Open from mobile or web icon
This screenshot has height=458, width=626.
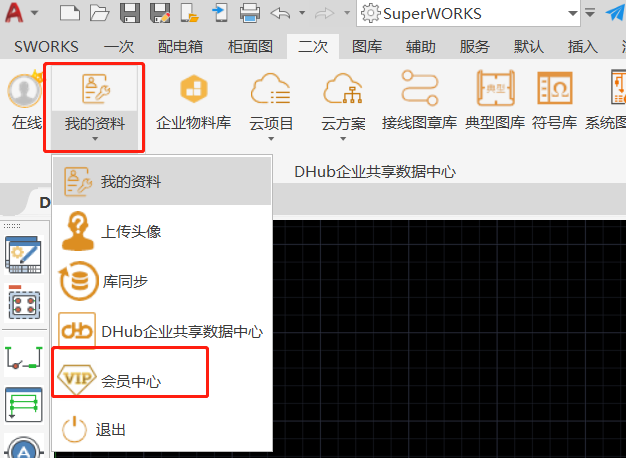pos(189,13)
